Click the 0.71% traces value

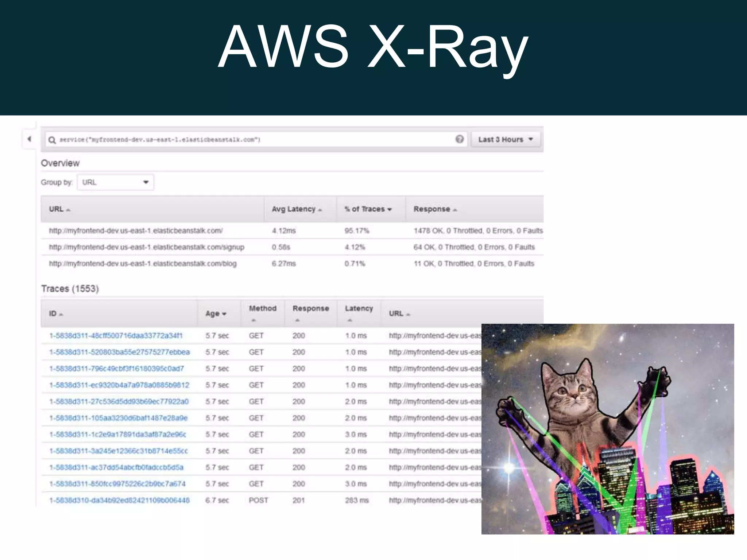pos(355,264)
